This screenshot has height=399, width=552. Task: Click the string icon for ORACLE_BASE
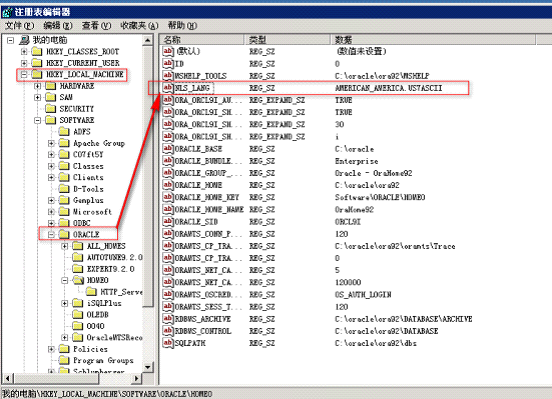pos(168,149)
